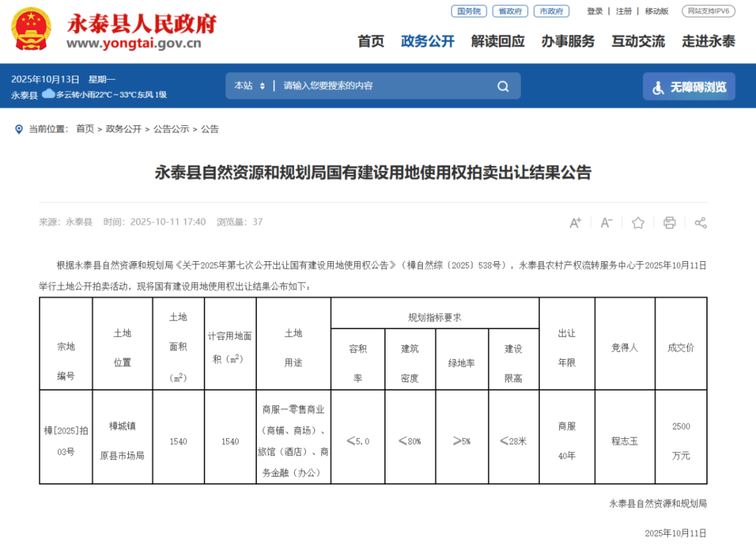Print the page using printer icon
Screen dimensions: 756x553
[669, 223]
